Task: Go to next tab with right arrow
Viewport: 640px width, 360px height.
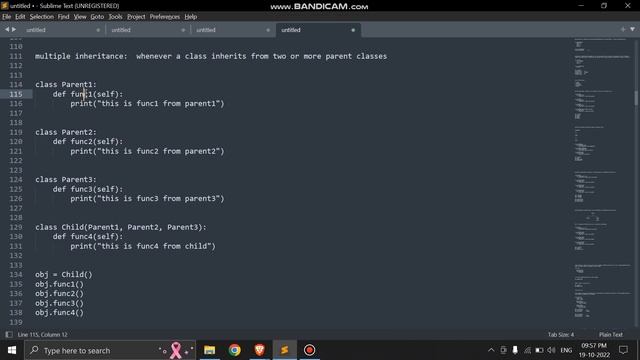Action: point(14,29)
